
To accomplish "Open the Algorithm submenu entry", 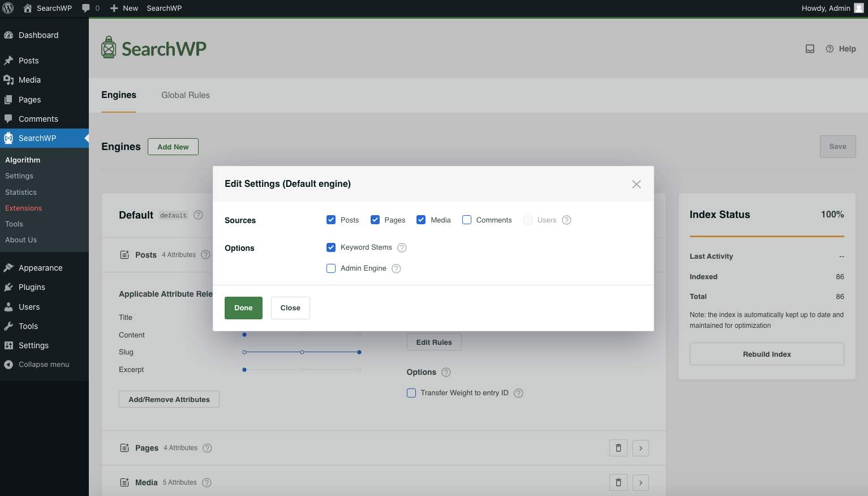I will [x=23, y=160].
